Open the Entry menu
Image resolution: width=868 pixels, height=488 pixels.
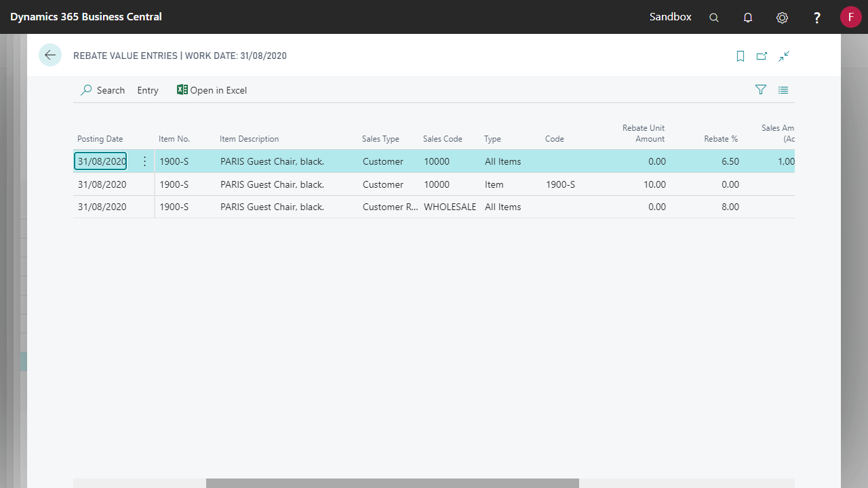tap(147, 90)
